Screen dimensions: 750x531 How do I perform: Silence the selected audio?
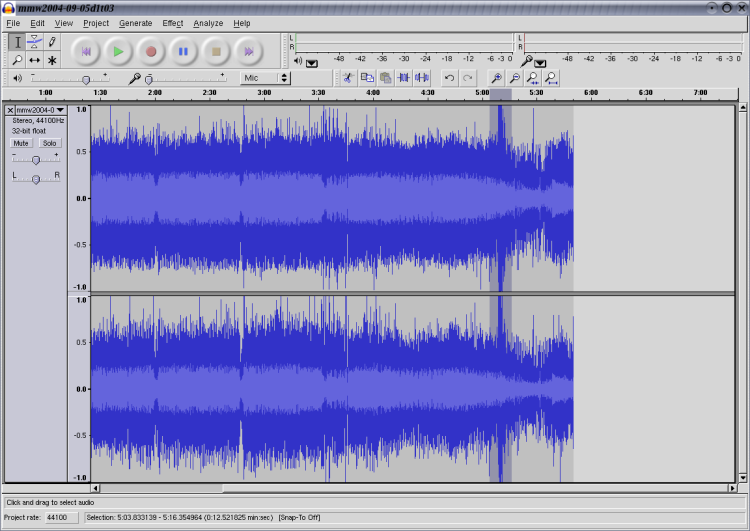(422, 77)
